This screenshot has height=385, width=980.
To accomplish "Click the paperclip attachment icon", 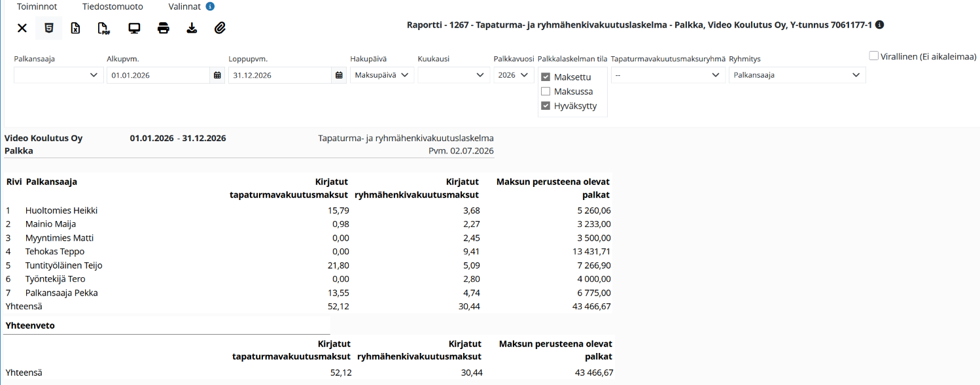I will pyautogui.click(x=220, y=28).
